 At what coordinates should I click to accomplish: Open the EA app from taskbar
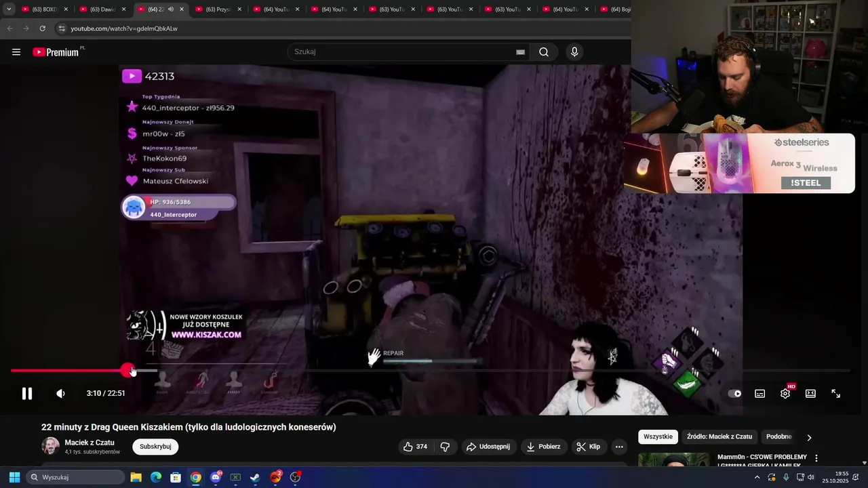point(275,477)
